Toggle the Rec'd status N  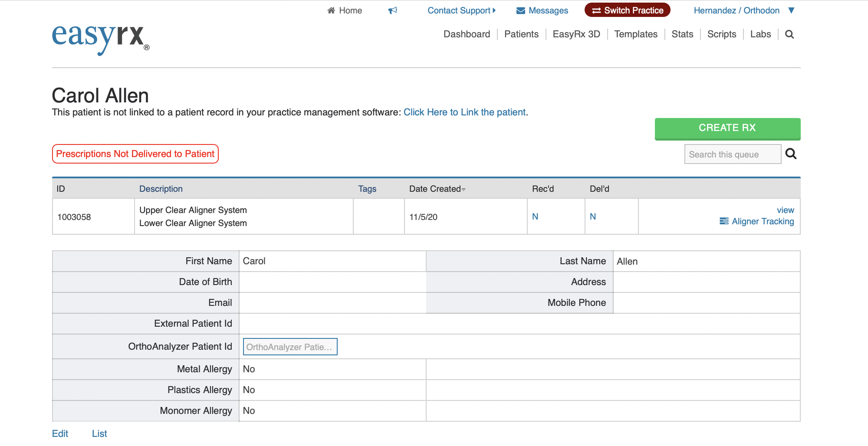click(x=535, y=216)
